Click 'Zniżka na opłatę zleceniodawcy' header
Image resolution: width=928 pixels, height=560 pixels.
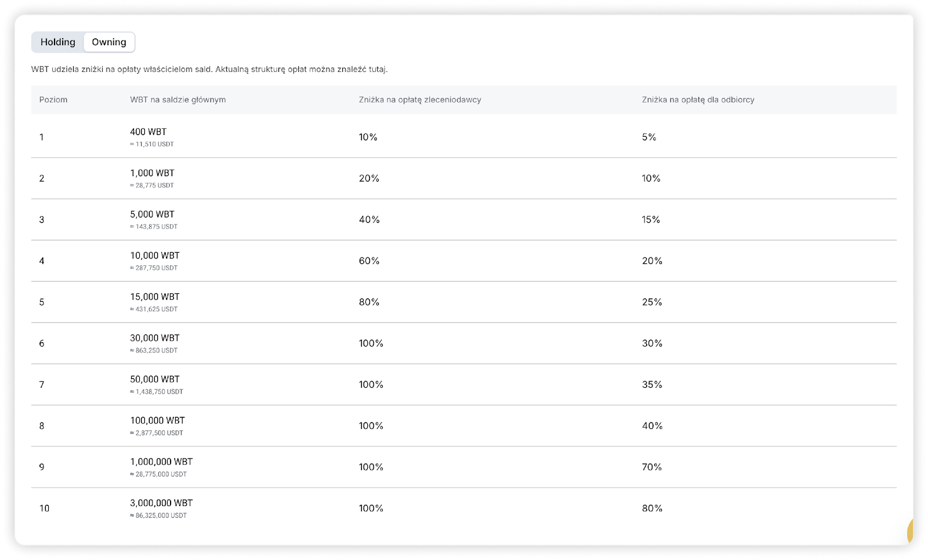click(x=420, y=100)
